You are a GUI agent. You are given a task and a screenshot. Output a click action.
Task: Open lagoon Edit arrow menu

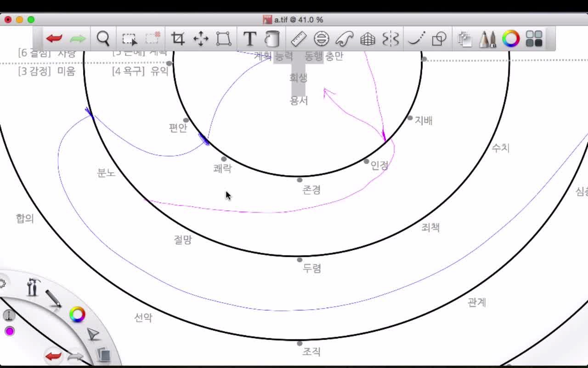(93, 334)
